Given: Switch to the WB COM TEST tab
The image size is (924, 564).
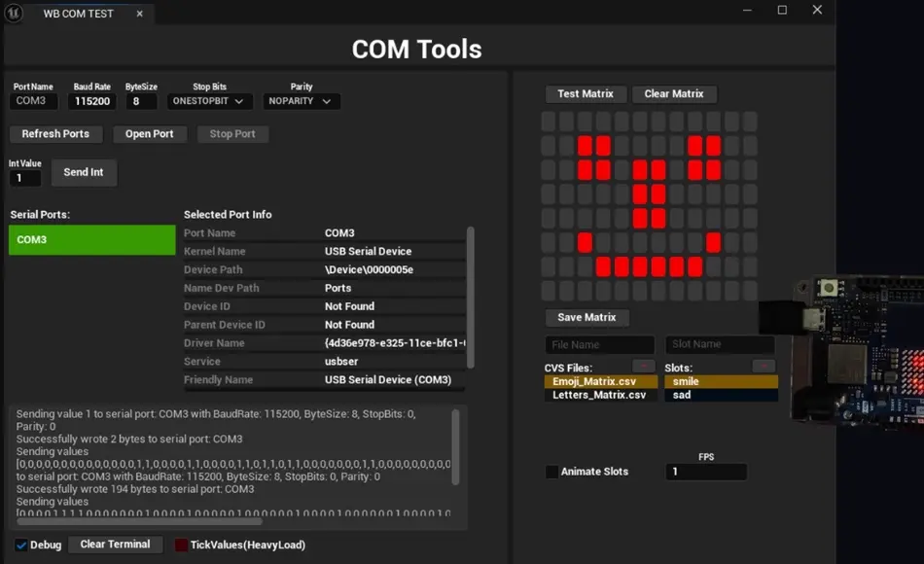Looking at the screenshot, I should click(x=78, y=14).
